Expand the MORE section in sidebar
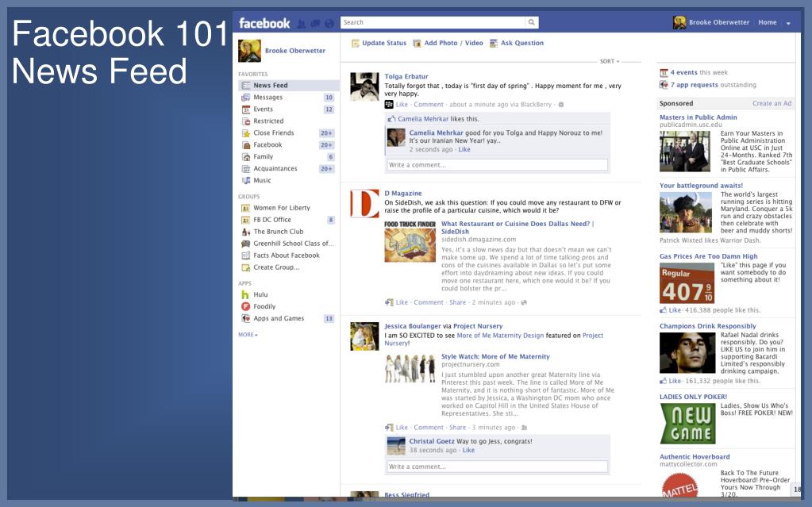 coord(248,335)
